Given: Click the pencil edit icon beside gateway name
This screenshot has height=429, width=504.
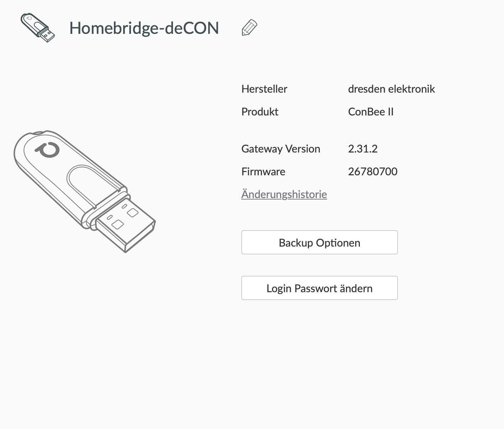Looking at the screenshot, I should pos(249,28).
